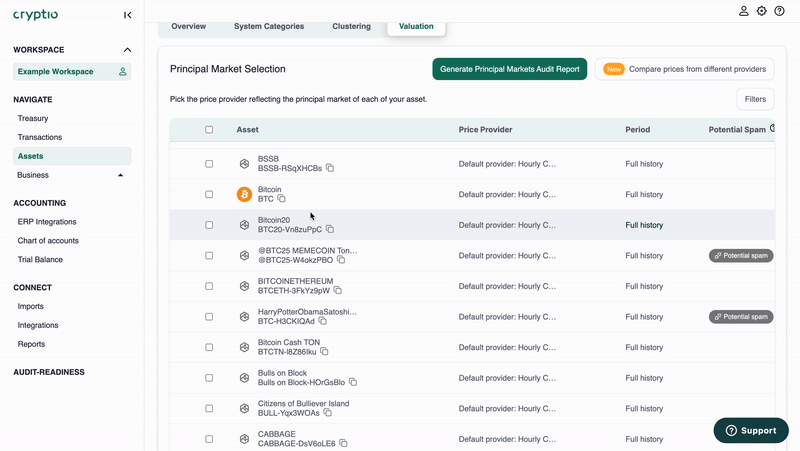The image size is (800, 451).
Task: Copy the BTC20-Vn8zuPpC identifier
Action: tap(330, 229)
